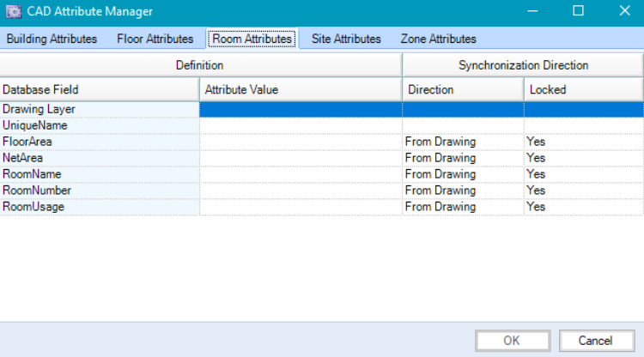Change Locked value for RoomUsage row
The width and height of the screenshot is (644, 357).
point(584,207)
